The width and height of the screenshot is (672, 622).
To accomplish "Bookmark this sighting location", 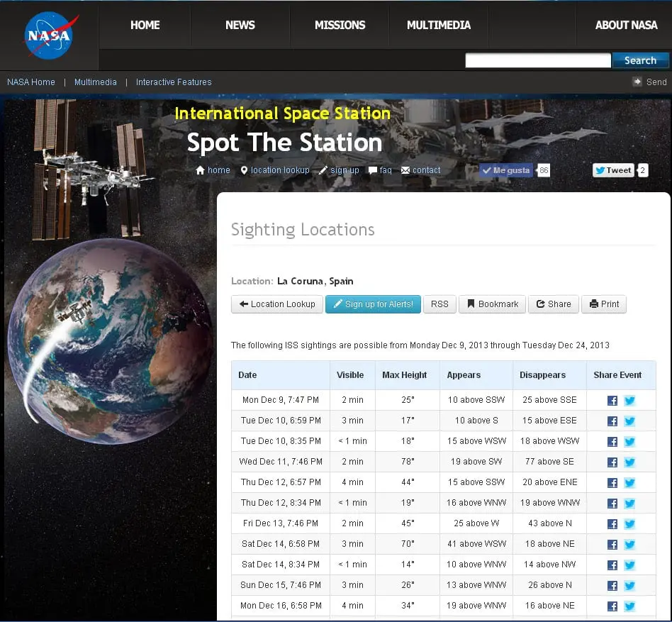I will [x=493, y=304].
